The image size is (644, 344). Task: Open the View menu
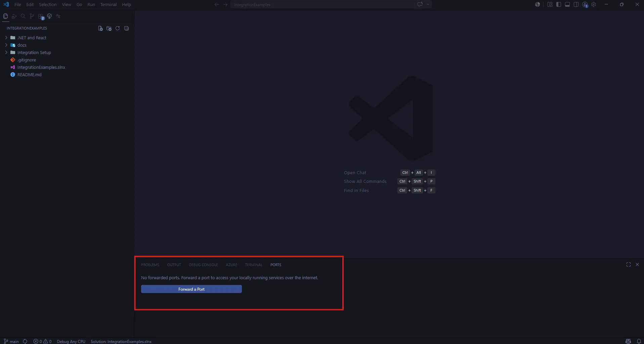pyautogui.click(x=67, y=4)
